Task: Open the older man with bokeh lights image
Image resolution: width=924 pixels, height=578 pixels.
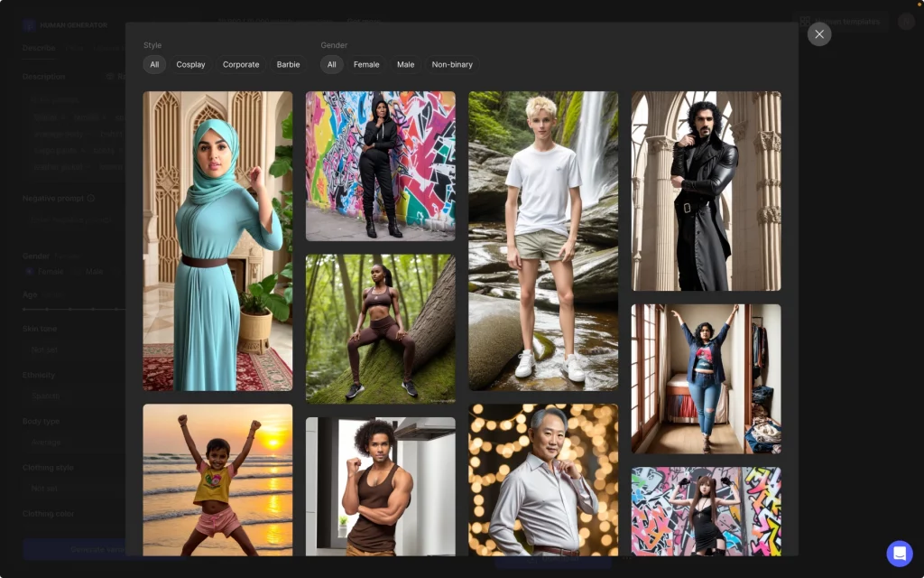Action: click(x=543, y=480)
